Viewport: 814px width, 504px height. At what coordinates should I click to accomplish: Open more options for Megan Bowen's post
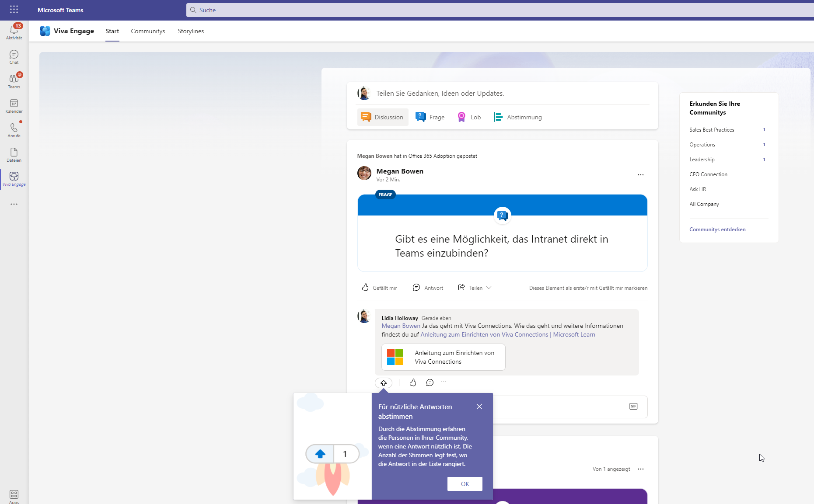tap(640, 175)
